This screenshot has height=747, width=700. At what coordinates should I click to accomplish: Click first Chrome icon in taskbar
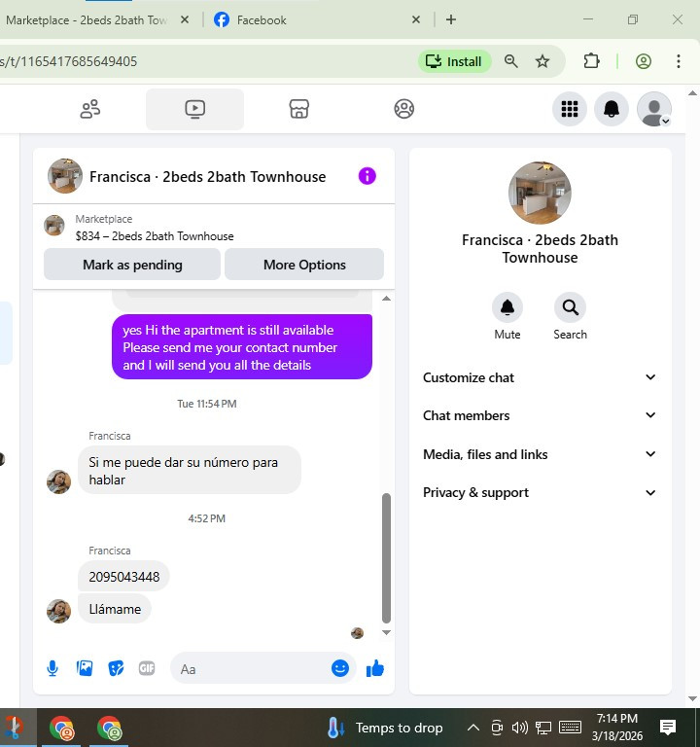pos(61,728)
